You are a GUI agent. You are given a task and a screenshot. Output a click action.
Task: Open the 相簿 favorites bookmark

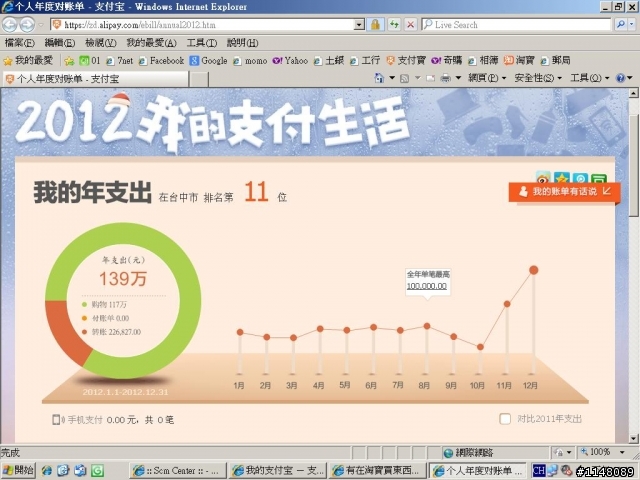coord(483,61)
